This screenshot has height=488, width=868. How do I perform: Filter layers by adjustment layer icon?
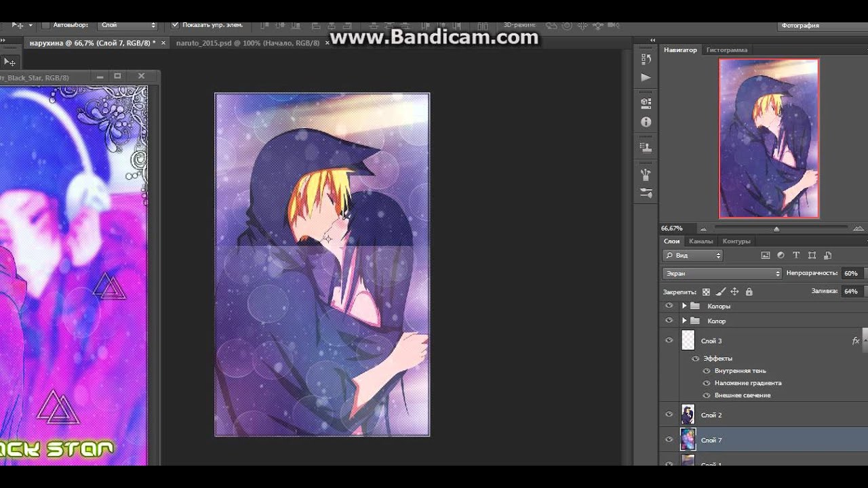coord(781,256)
